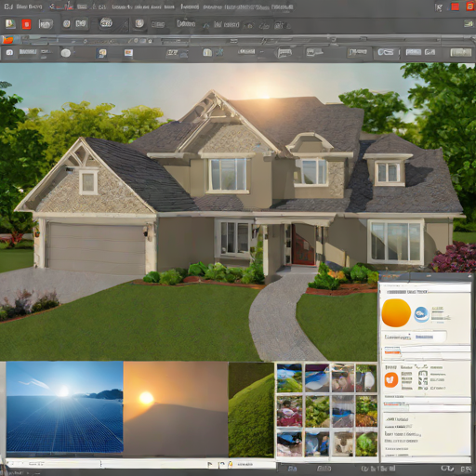Click the orange rounded icon in the side panel
Viewport: 476px width, 476px height.
391,379
